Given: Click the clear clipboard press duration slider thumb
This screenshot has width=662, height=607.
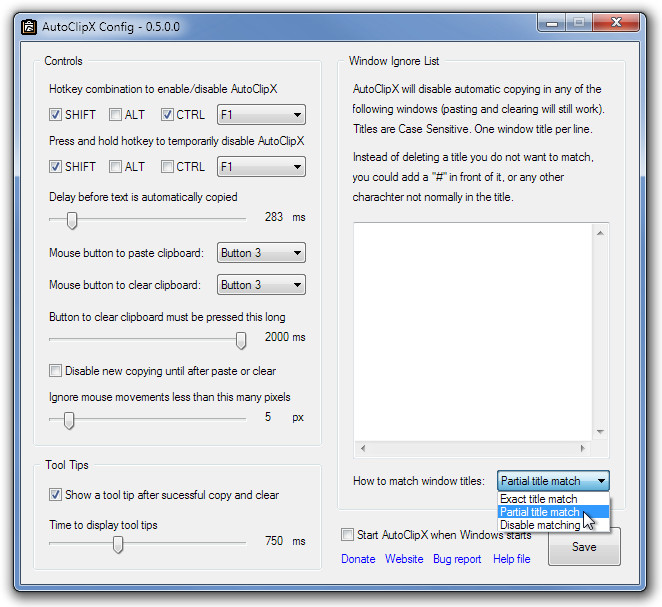Looking at the screenshot, I should tap(241, 340).
